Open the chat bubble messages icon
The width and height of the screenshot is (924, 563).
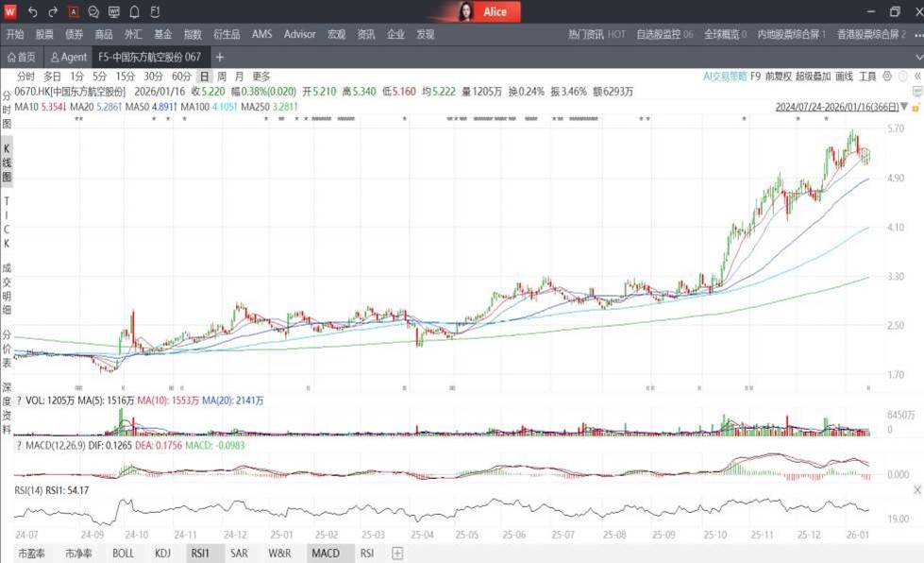coord(93,12)
